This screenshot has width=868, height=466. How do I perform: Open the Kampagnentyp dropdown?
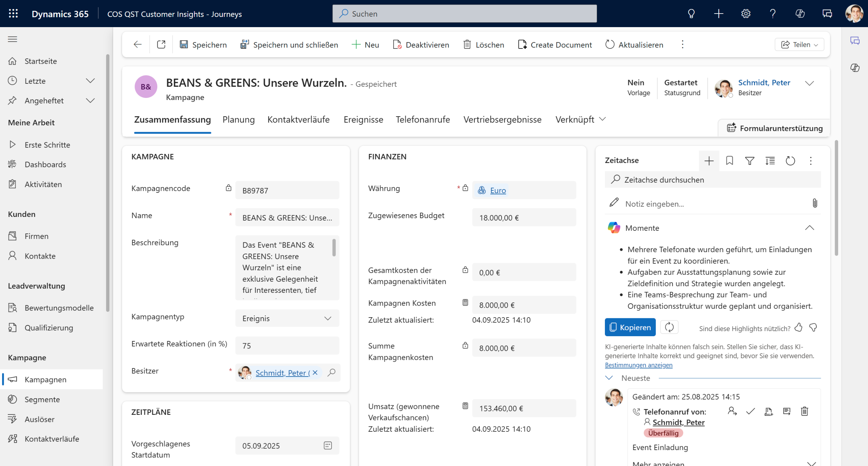click(287, 319)
